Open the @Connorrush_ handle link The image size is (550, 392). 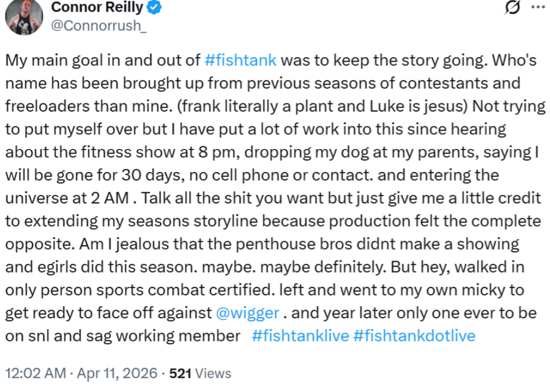tap(98, 26)
